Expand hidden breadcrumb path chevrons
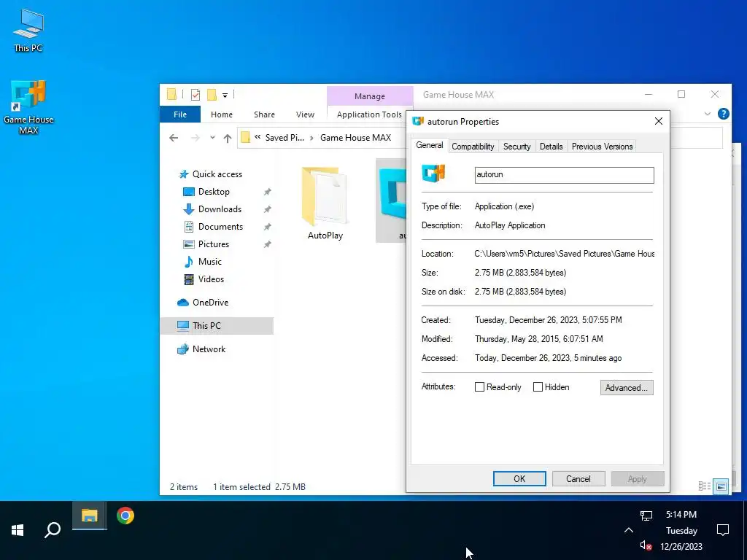Screen dimensions: 747x560 tap(258, 137)
